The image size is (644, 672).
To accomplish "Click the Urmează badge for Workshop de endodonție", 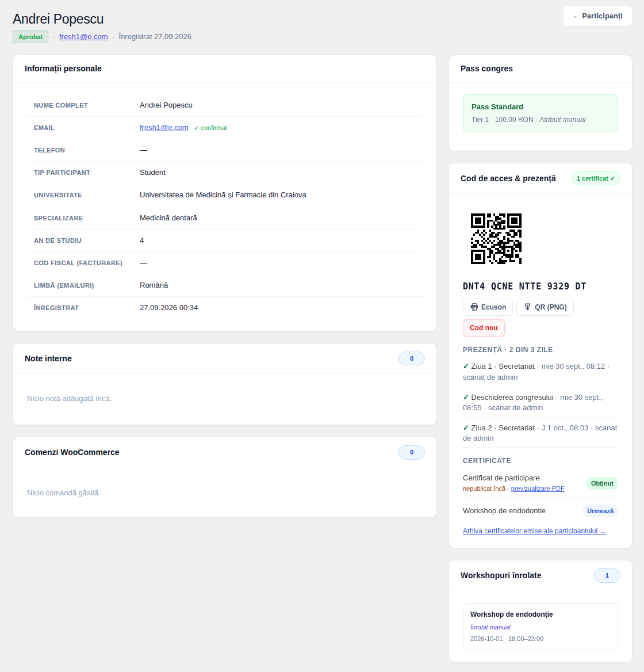I will click(x=600, y=511).
